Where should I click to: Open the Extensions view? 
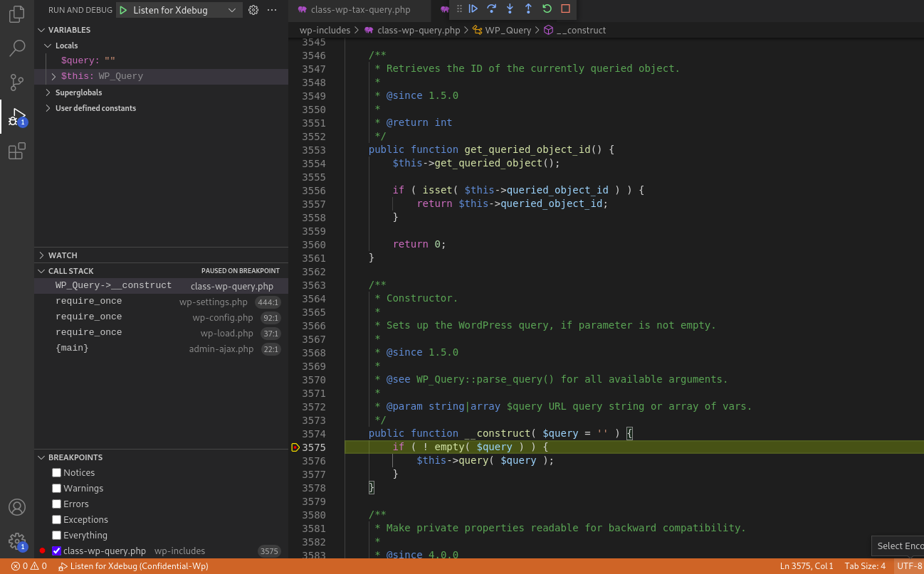[16, 151]
